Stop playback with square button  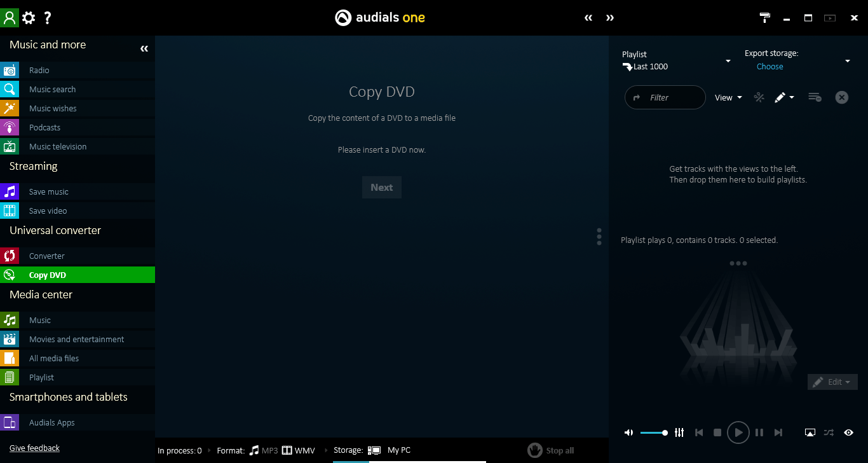717,432
